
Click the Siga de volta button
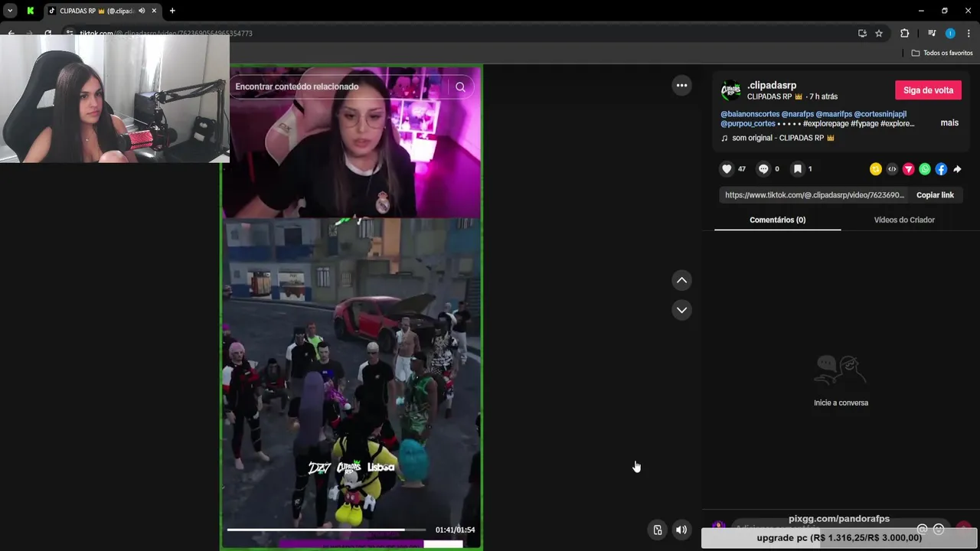[x=928, y=90]
